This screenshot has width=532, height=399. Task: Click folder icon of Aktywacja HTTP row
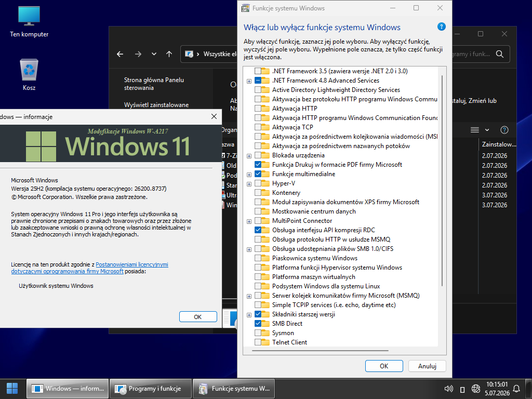click(x=265, y=109)
